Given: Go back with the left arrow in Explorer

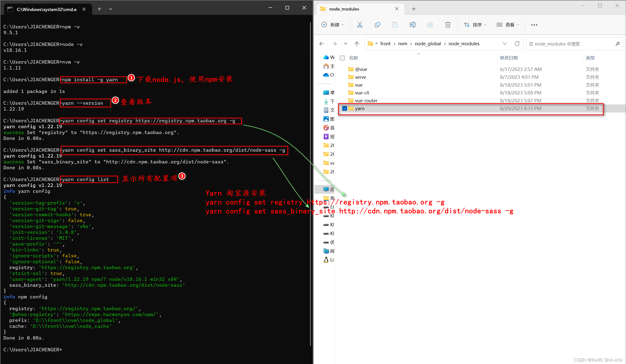Looking at the screenshot, I should (x=322, y=44).
